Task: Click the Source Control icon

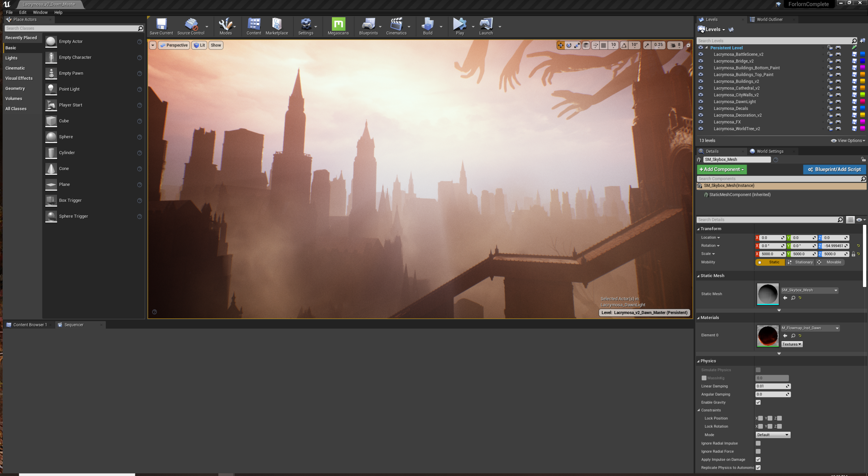Action: (191, 26)
